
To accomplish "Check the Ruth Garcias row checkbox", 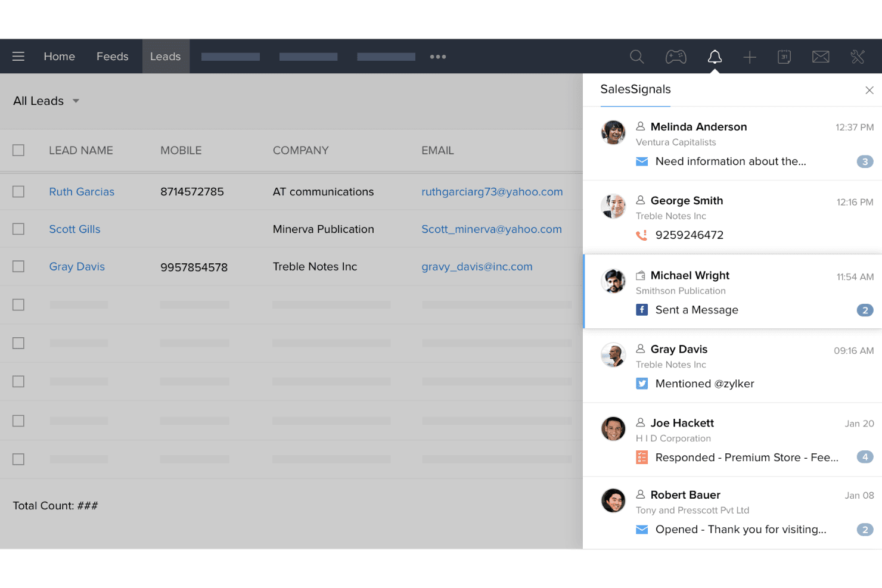I will click(x=18, y=191).
